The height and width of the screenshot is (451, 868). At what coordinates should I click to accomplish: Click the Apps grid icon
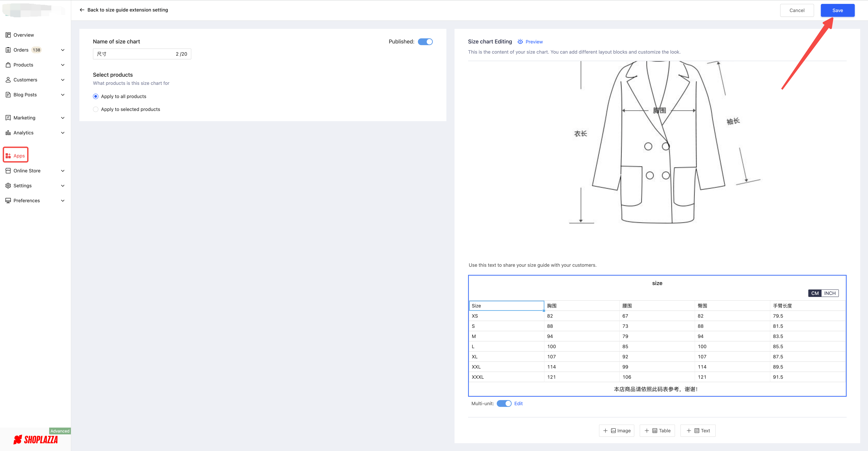[8, 156]
